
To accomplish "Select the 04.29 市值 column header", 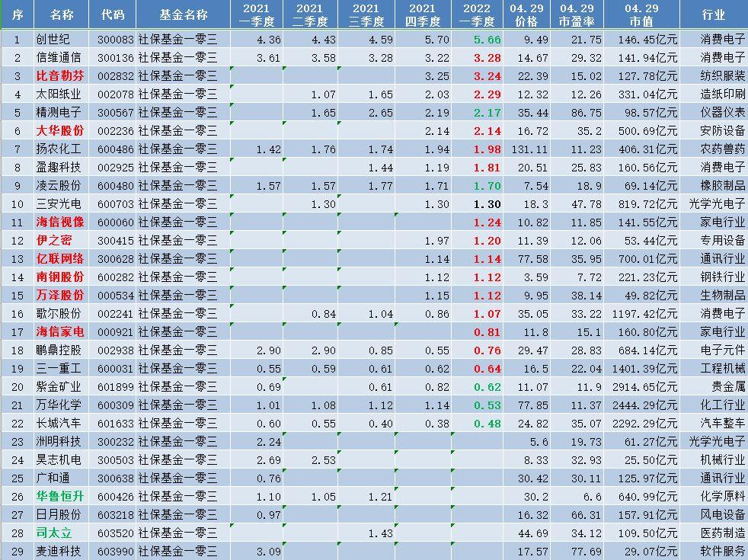I will click(641, 14).
